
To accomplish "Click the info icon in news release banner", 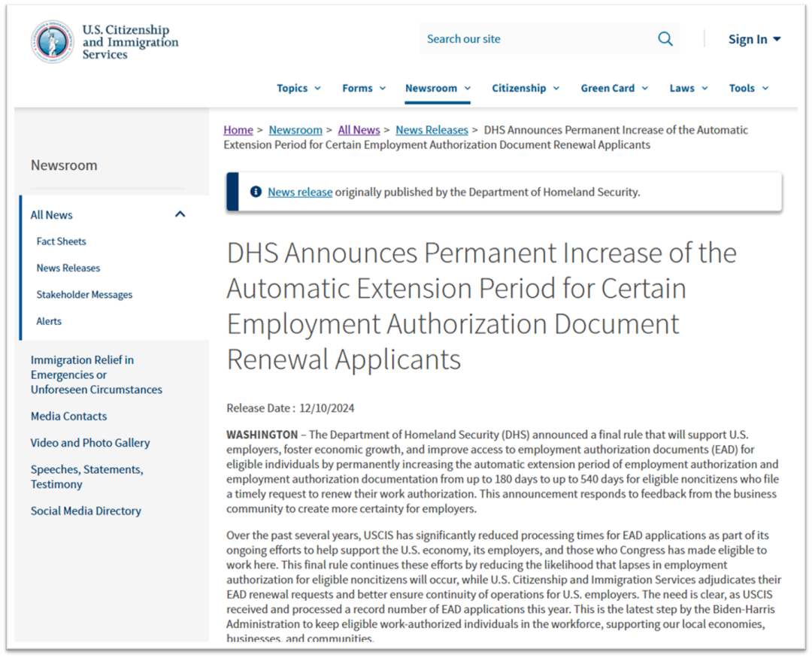I will pos(256,192).
